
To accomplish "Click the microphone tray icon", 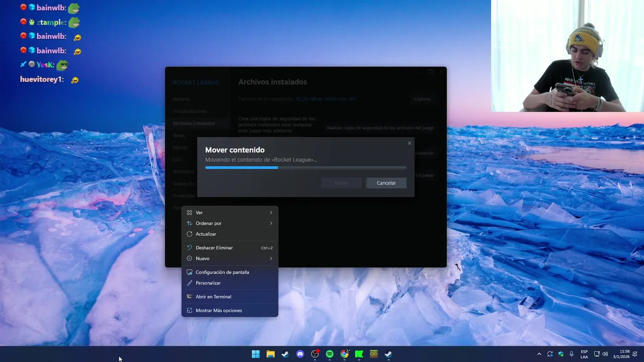I will 572,354.
